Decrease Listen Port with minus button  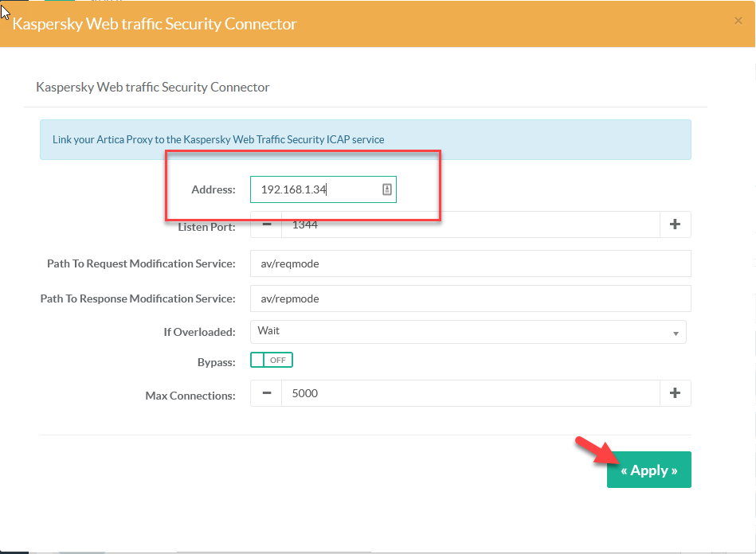[266, 224]
